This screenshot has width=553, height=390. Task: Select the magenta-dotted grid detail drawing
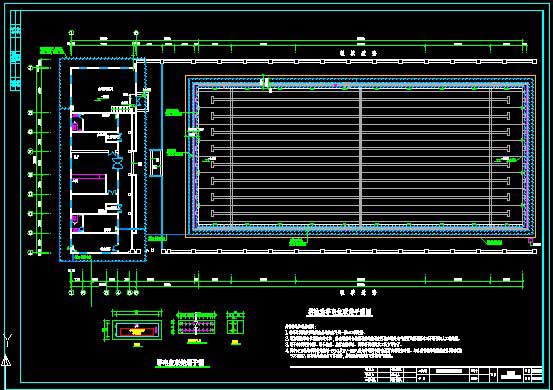click(196, 327)
